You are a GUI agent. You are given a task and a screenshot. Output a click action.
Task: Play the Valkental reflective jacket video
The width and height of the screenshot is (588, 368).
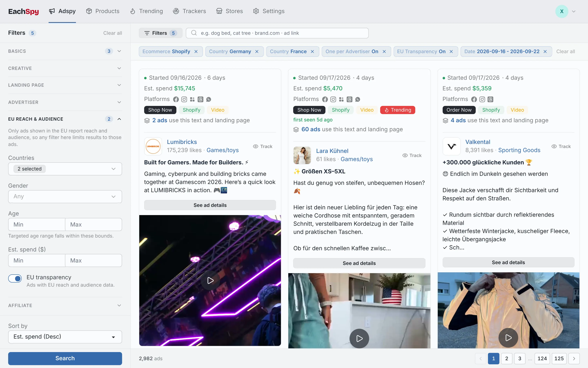click(x=508, y=338)
